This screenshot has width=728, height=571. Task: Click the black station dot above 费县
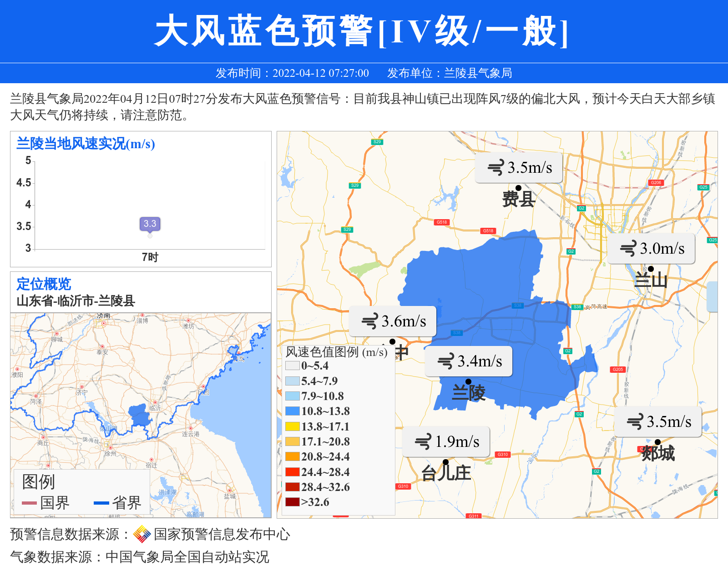518,188
